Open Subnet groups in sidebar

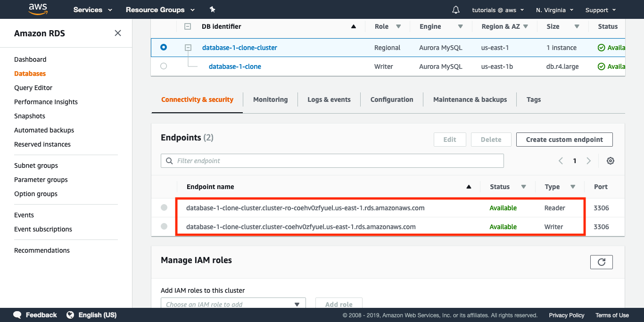pos(36,165)
